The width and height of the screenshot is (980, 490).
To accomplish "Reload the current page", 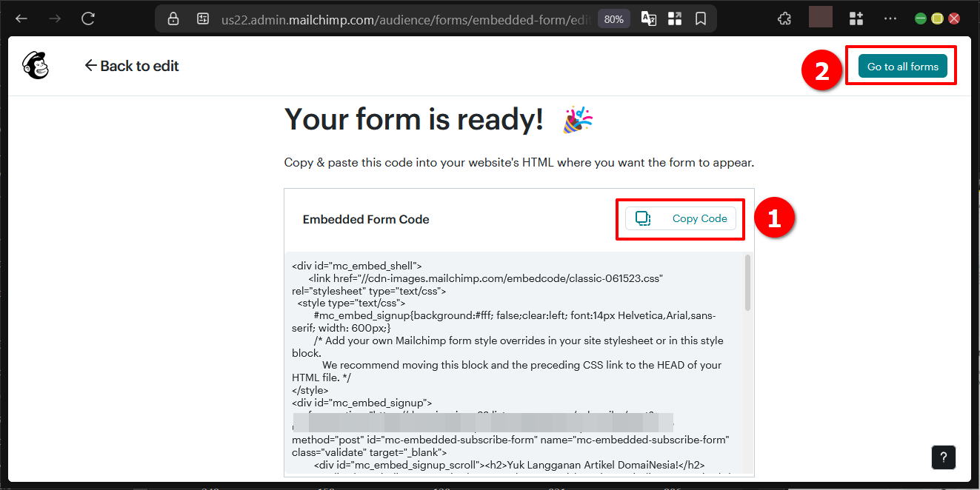I will pos(87,18).
